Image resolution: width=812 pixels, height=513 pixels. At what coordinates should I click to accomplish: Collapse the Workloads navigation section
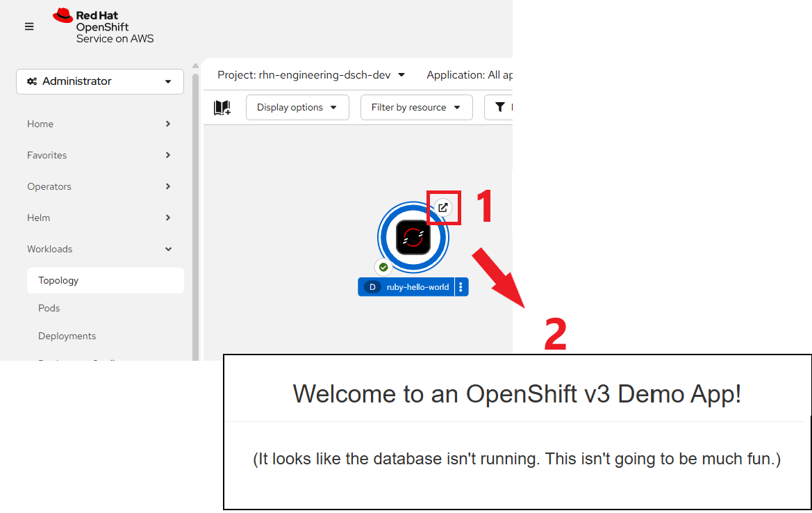(x=99, y=249)
